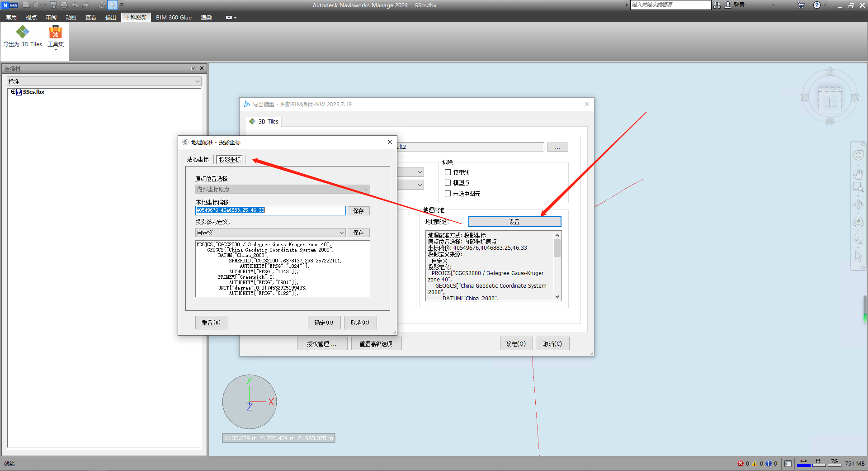Click the Export to 3D Tiles icon
This screenshot has height=471, width=868.
pos(22,32)
